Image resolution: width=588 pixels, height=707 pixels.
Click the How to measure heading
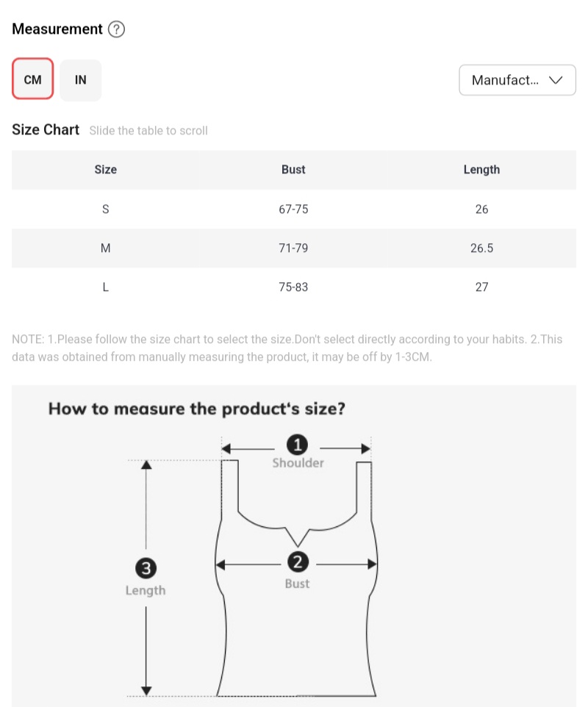[x=196, y=409]
